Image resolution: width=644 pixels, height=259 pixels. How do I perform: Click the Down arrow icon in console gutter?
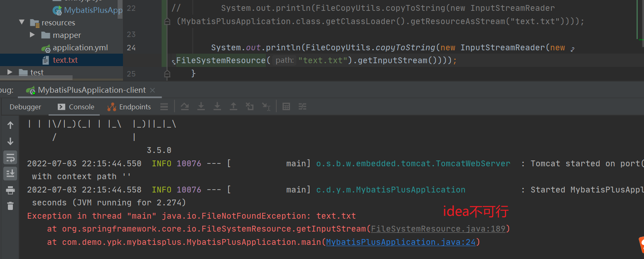coord(10,141)
